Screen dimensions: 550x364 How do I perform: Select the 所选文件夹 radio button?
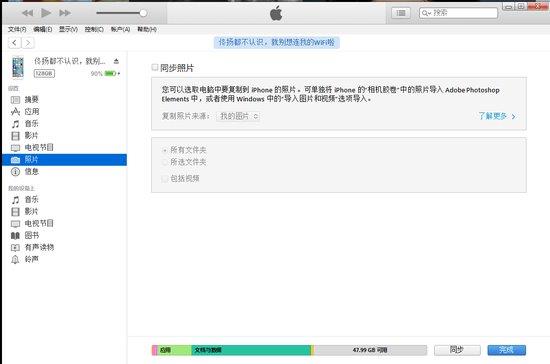point(165,162)
